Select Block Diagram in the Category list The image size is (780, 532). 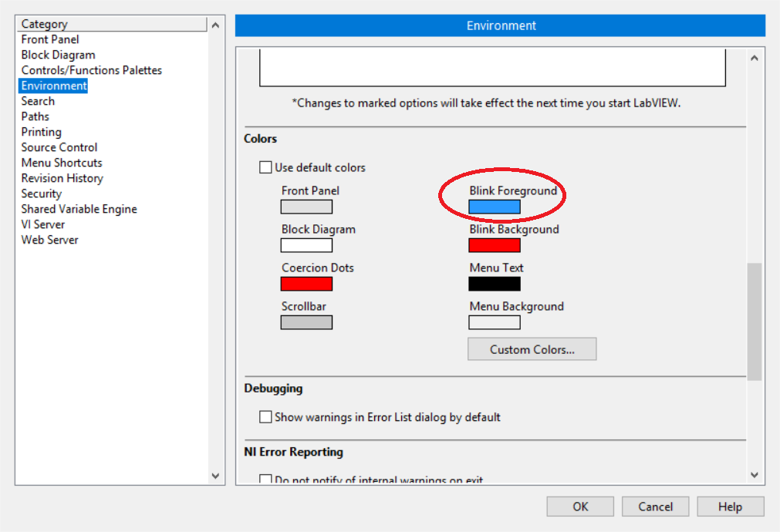click(x=59, y=55)
